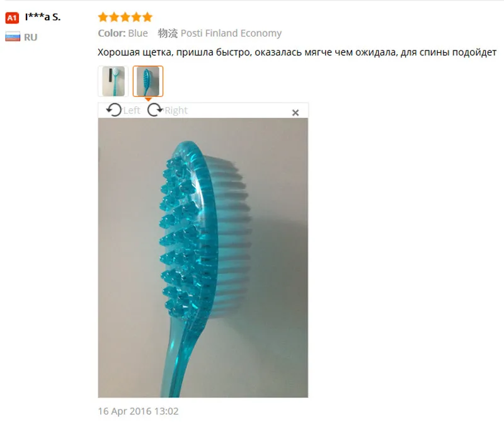Viewport: 504px width, 422px height.
Task: Click the Russian flag icon
Action: coord(13,37)
